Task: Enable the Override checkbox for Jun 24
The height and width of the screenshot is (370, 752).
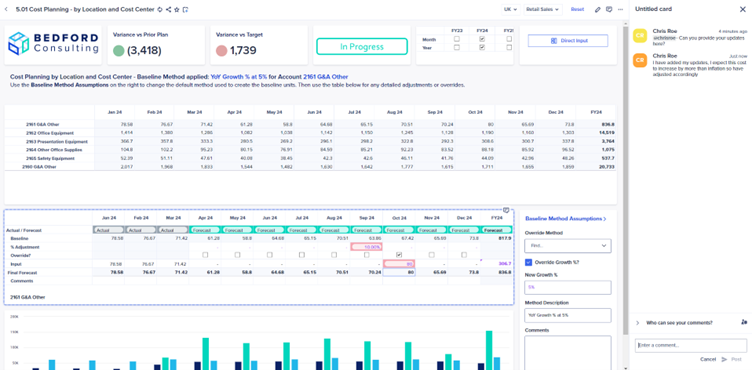Action: point(270,255)
